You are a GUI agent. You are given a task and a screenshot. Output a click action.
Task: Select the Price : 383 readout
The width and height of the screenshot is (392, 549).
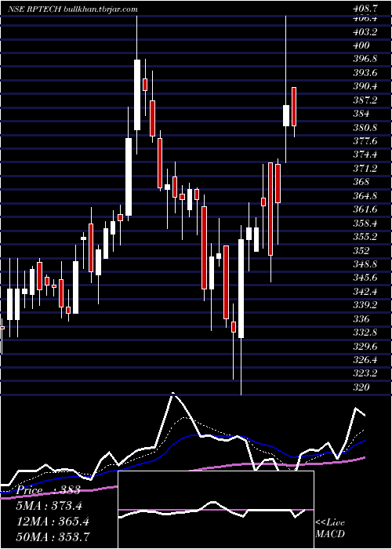coord(49,490)
